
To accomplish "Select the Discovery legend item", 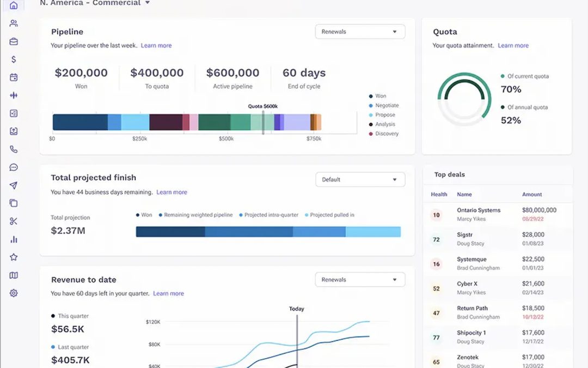I will pyautogui.click(x=384, y=134).
